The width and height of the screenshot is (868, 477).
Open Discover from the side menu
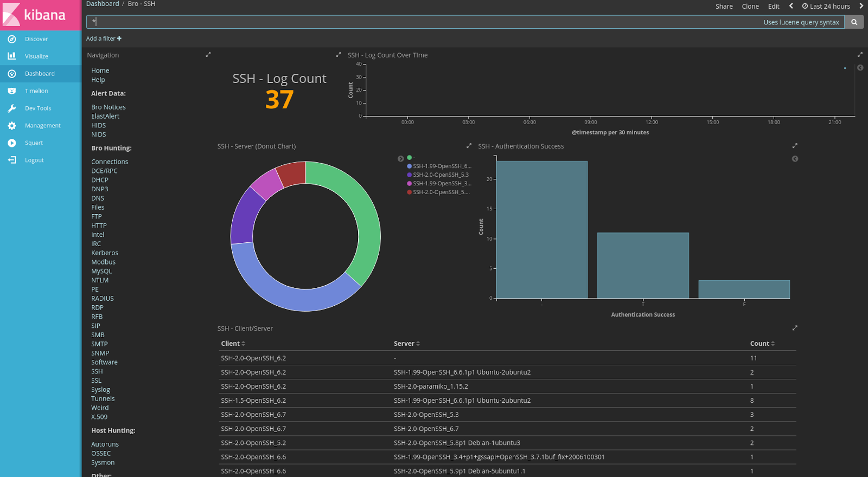point(36,39)
